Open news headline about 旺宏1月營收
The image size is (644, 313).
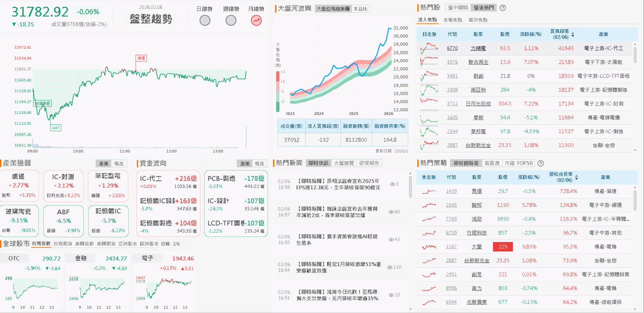pos(339,267)
